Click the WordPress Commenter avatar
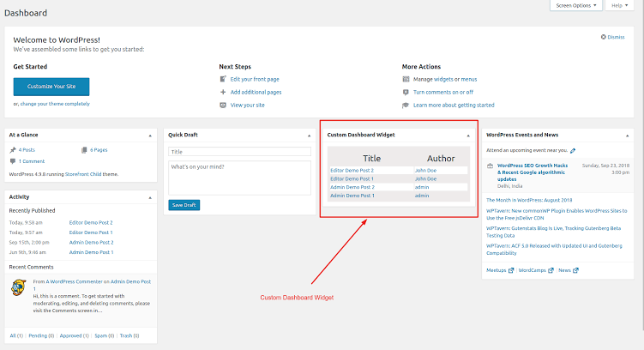The image size is (644, 350). click(19, 287)
